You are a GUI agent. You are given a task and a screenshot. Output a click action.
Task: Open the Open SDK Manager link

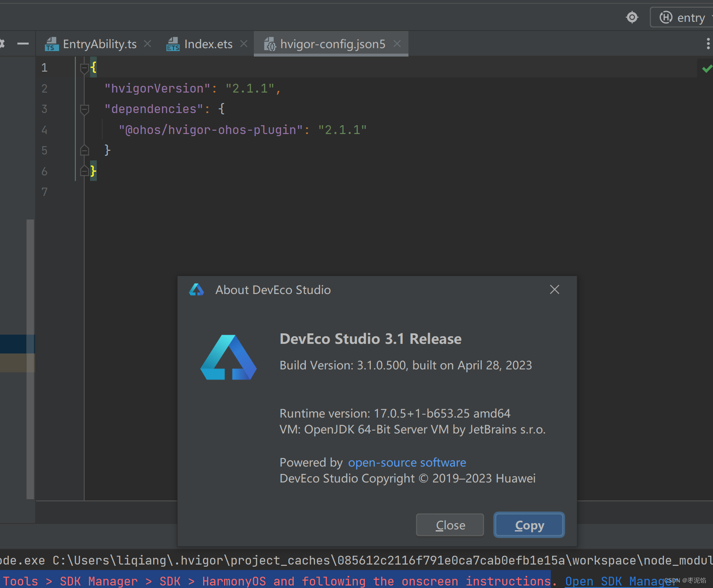pyautogui.click(x=621, y=581)
